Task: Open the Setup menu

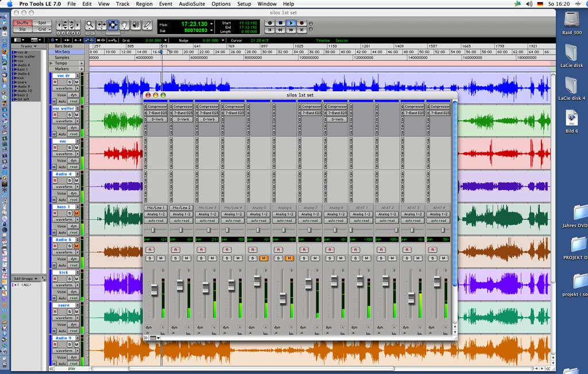Action: click(x=244, y=4)
